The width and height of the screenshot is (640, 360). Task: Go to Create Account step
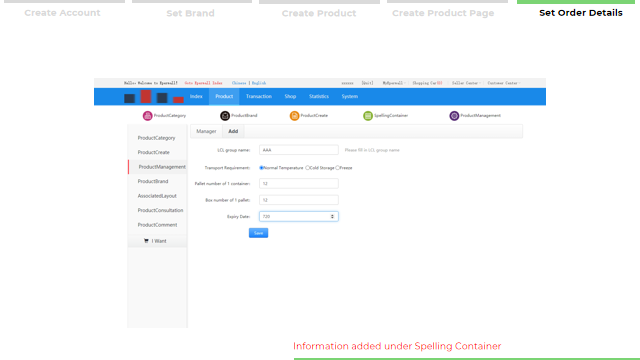click(x=62, y=13)
